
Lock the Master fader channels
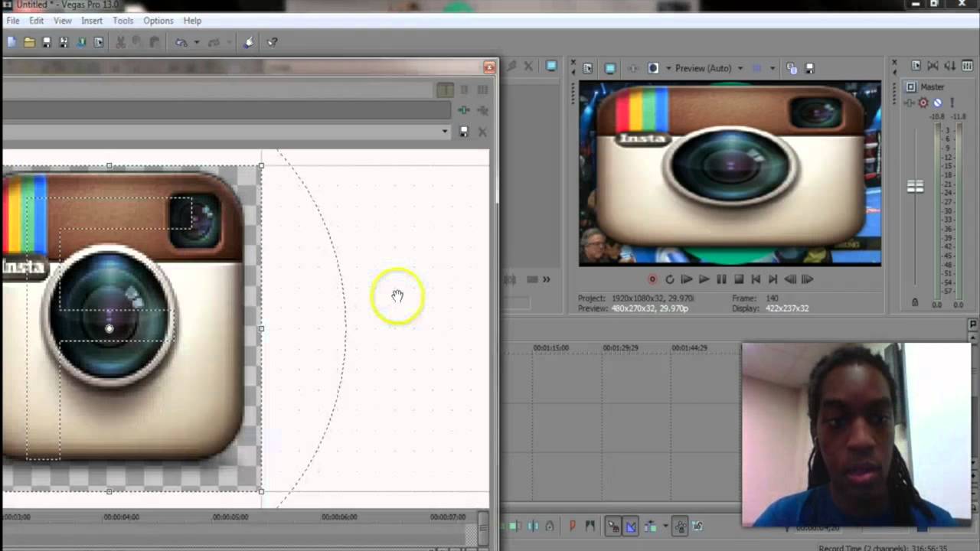[x=915, y=302]
